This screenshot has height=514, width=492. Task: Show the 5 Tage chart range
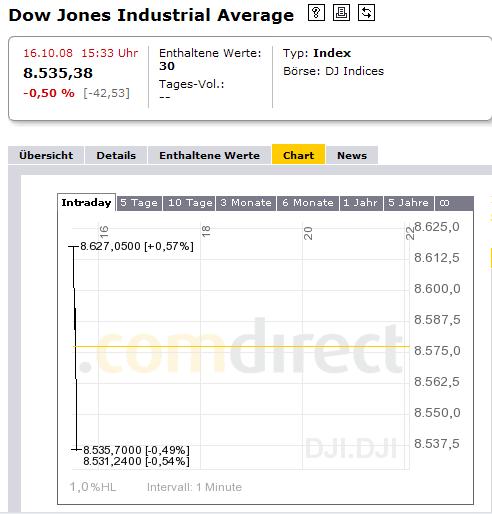pyautogui.click(x=139, y=203)
